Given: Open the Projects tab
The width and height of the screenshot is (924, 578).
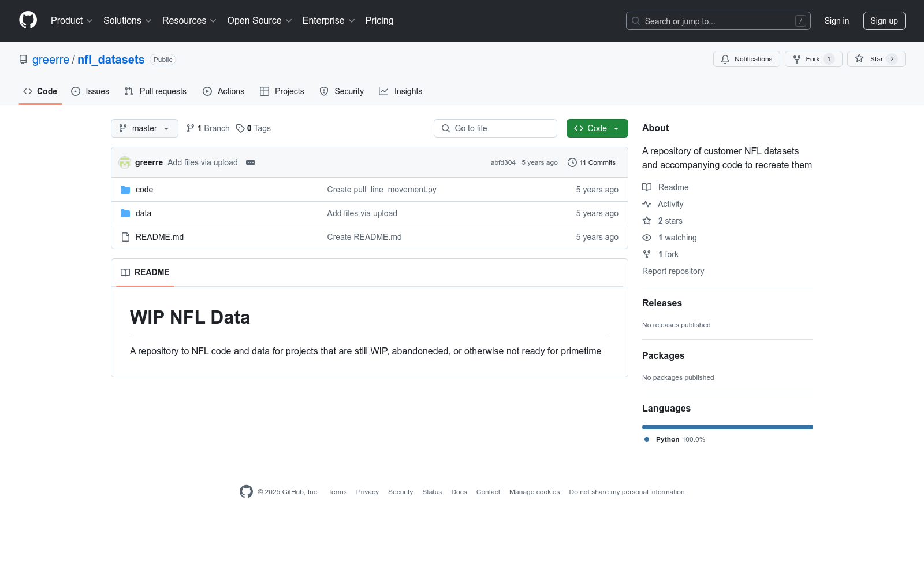Looking at the screenshot, I should [282, 91].
